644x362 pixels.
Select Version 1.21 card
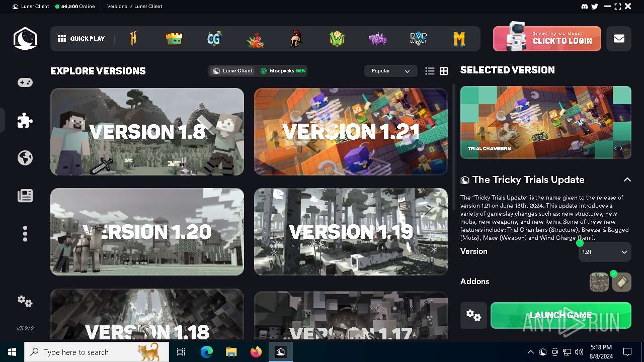pyautogui.click(x=351, y=132)
